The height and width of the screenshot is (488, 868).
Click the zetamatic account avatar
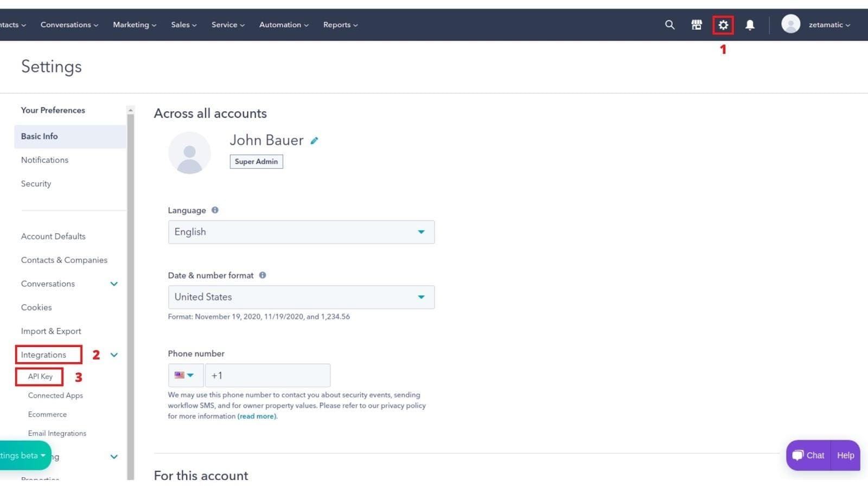pos(790,24)
